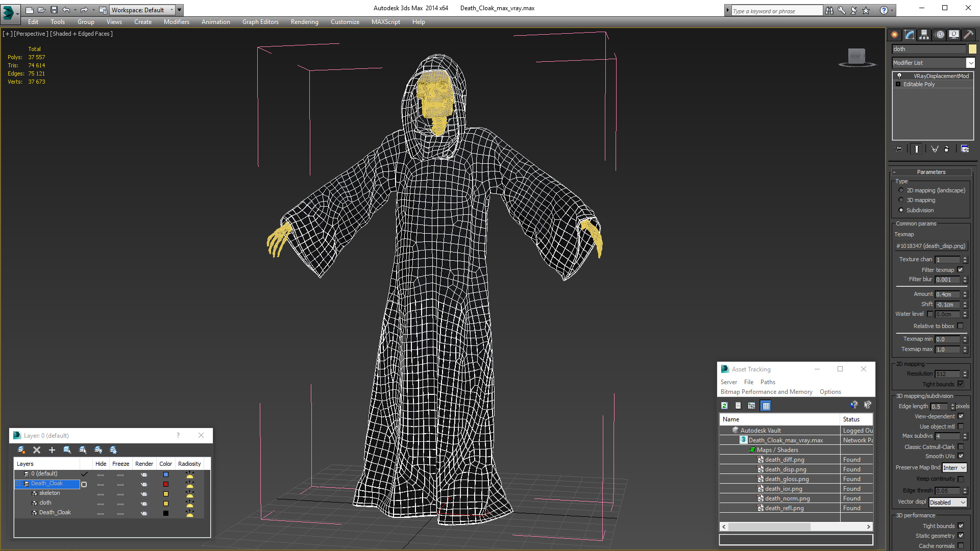Toggle VRayDisplacementMod lightbulb on or off

(x=899, y=76)
